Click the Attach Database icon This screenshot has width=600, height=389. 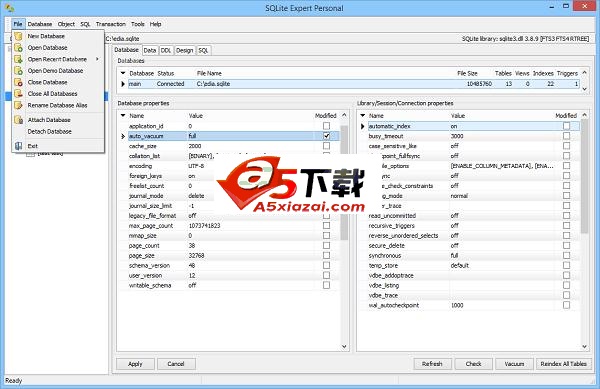point(18,120)
